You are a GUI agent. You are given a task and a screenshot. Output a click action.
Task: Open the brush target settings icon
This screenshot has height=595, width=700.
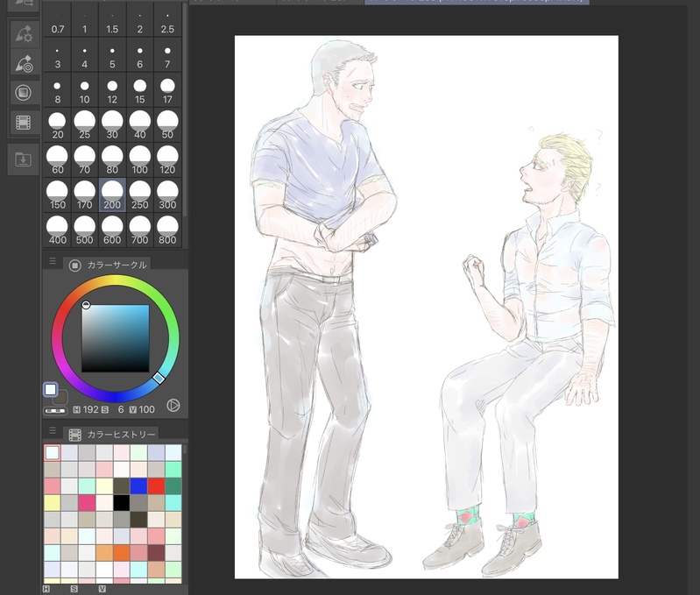coord(24,63)
